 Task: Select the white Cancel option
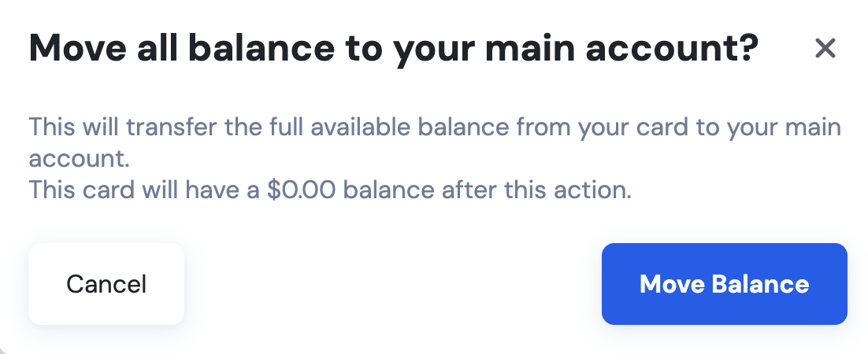(x=106, y=284)
